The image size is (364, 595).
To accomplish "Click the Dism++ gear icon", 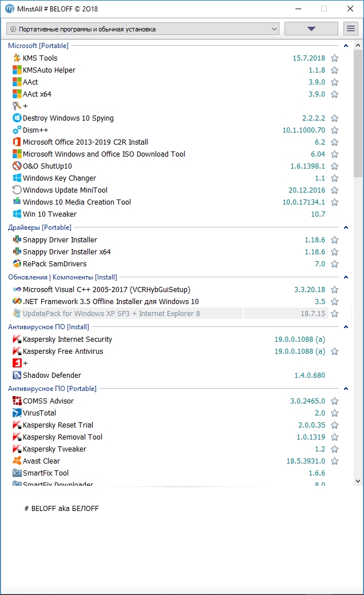I will coord(17,130).
